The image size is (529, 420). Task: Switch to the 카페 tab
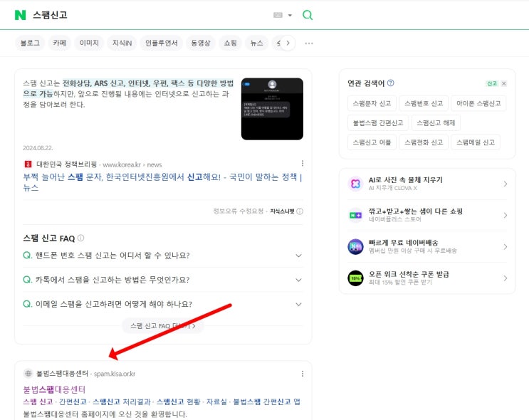click(x=59, y=43)
